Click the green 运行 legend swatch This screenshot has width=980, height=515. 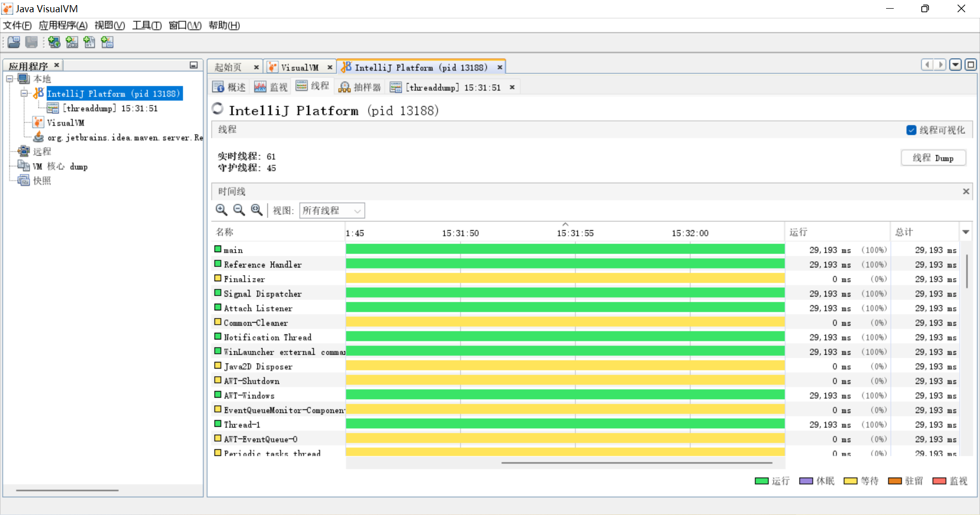(762, 481)
